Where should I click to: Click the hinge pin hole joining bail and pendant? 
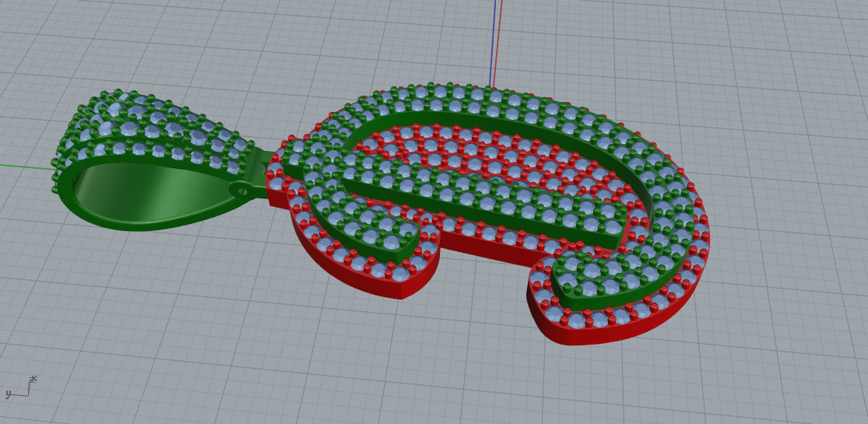243,191
